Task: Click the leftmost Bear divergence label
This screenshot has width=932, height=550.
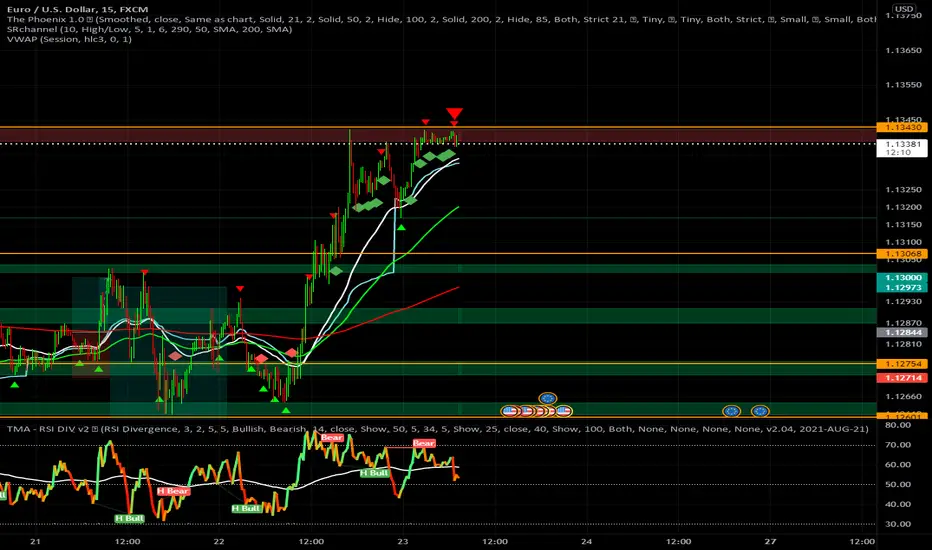Action: [x=332, y=438]
